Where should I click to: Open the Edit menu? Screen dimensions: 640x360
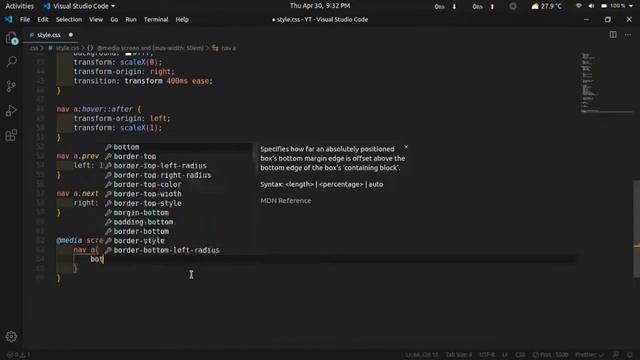coord(43,19)
